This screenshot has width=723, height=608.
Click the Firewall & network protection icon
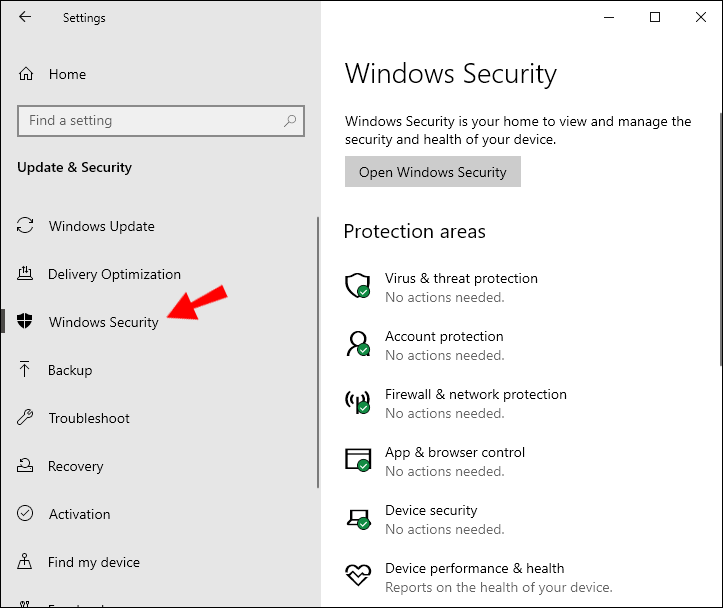[x=358, y=402]
